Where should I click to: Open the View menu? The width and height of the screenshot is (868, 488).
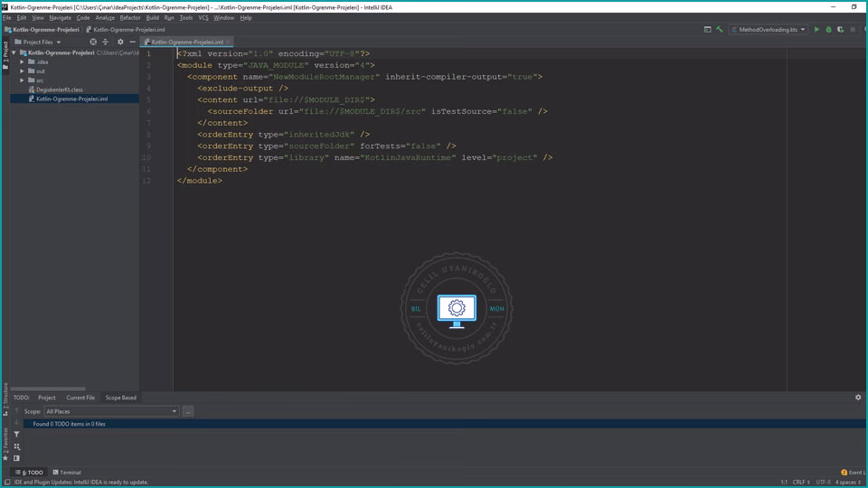coord(38,18)
